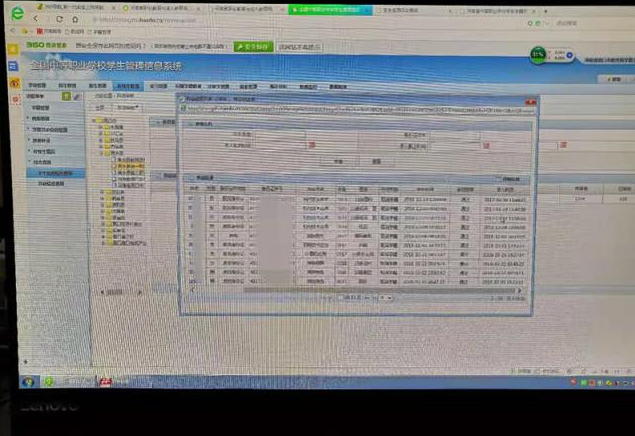This screenshot has width=635, height=436.
Task: Click right arrow of dialog horizontal scrollbar
Action: pos(519,291)
